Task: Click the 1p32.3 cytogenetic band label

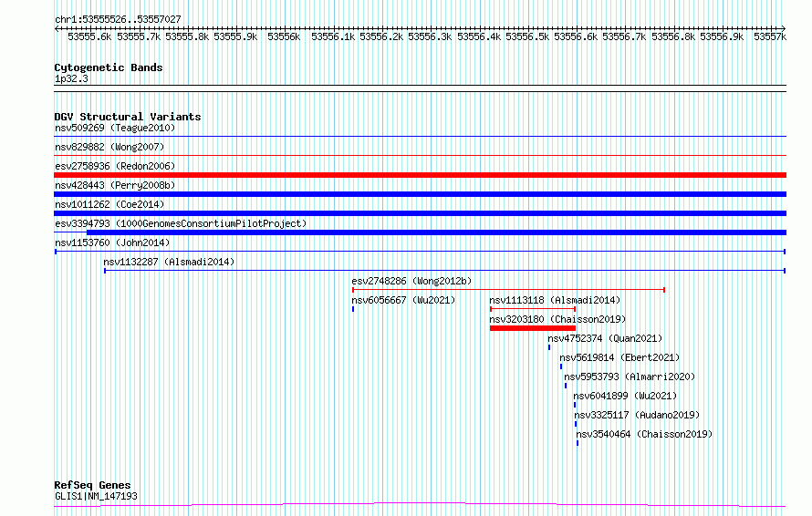Action: click(71, 79)
